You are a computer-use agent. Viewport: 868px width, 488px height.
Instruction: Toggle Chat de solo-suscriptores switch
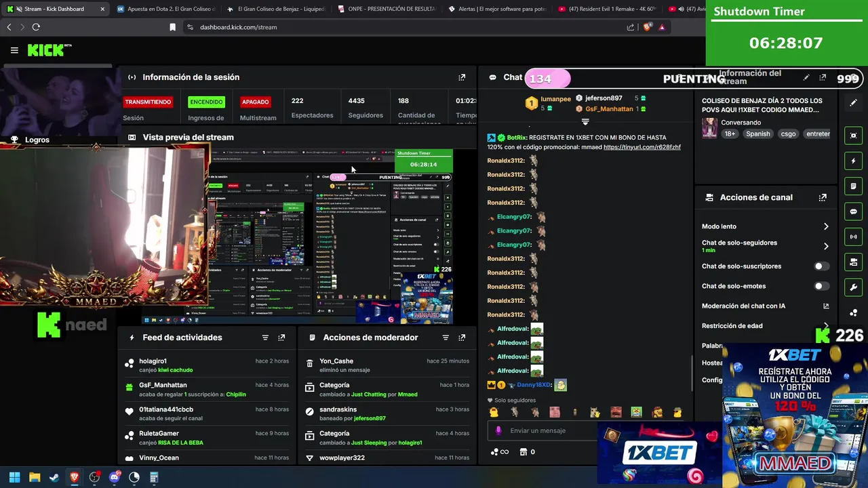(822, 266)
